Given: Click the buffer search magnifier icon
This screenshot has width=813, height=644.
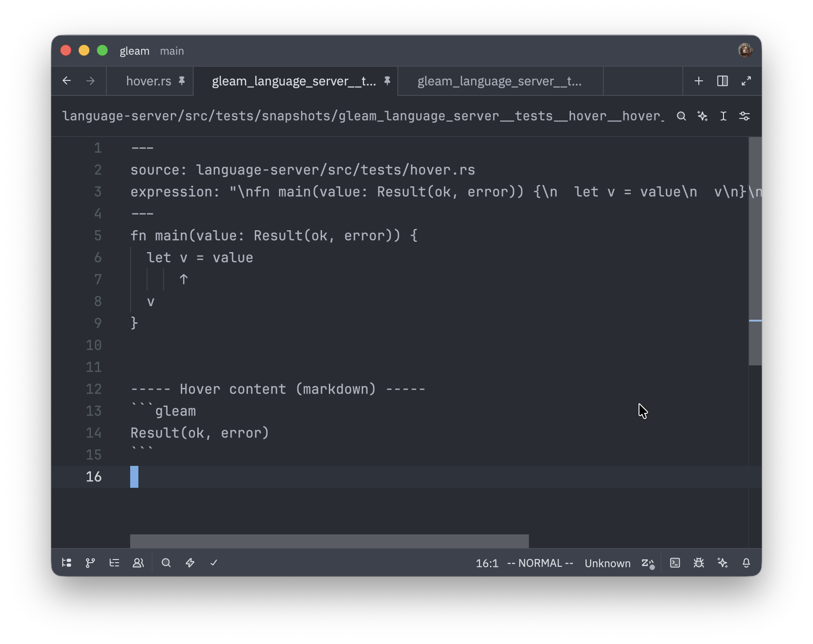Looking at the screenshot, I should pyautogui.click(x=681, y=116).
